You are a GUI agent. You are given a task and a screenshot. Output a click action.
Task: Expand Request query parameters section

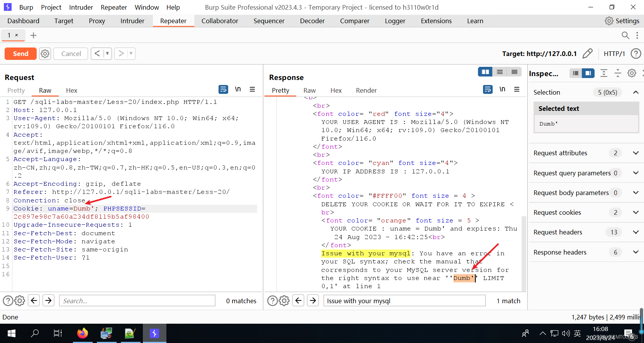pyautogui.click(x=636, y=173)
